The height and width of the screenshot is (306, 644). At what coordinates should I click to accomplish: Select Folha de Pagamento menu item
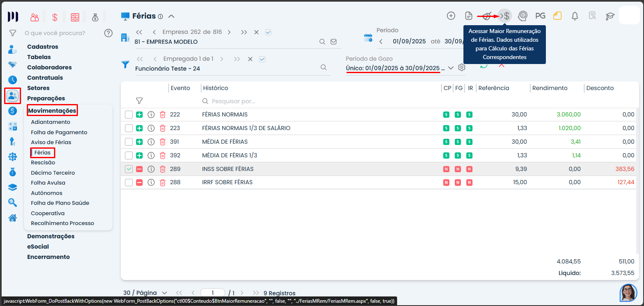59,132
